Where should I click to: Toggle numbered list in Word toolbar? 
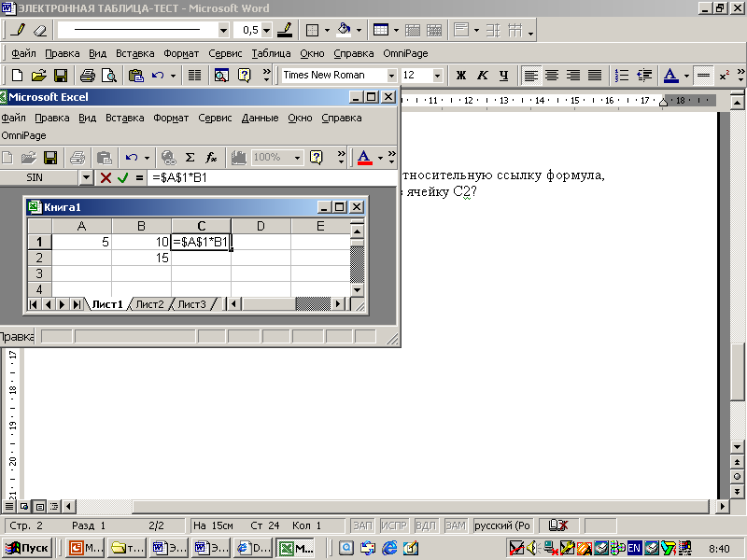[x=622, y=76]
